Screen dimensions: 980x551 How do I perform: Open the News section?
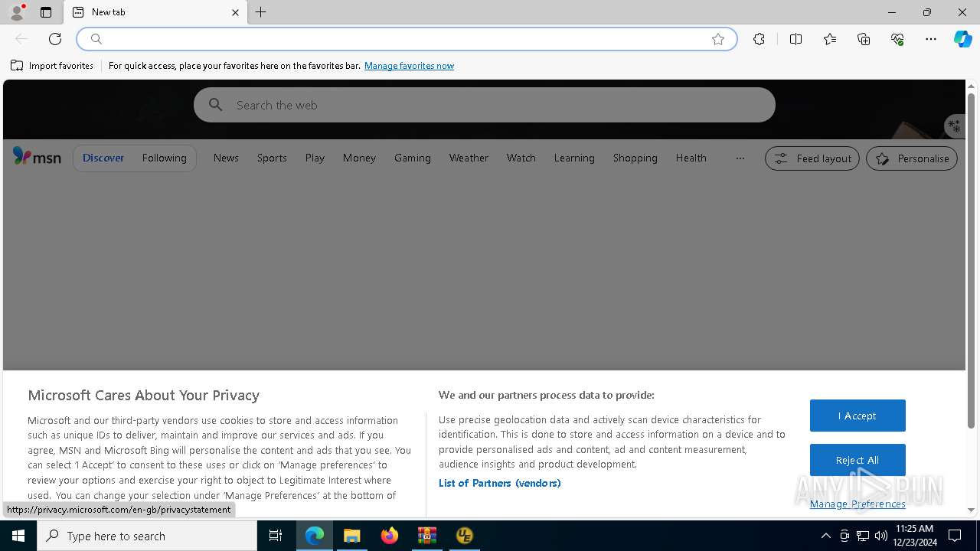pos(226,158)
